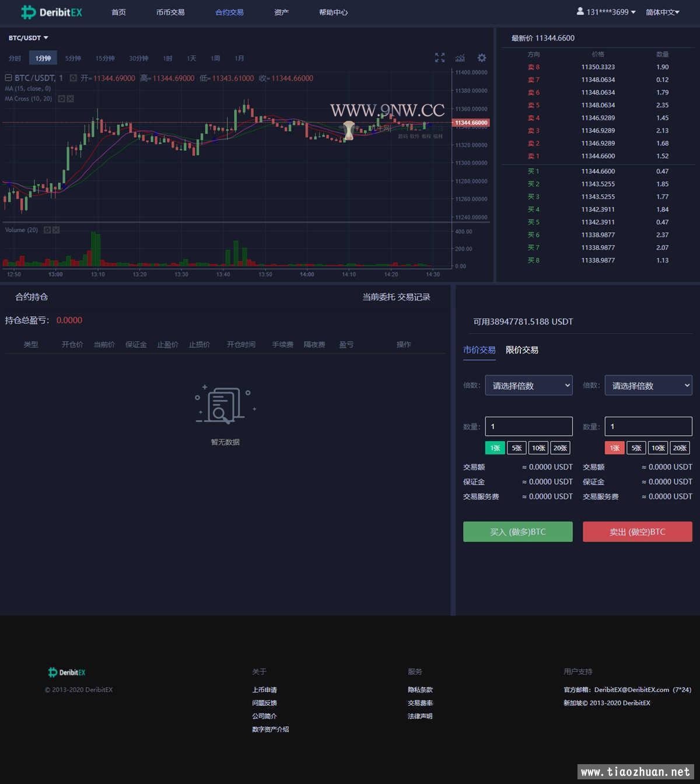Screen dimensions: 700x784
Task: Select the 1天 chart interval
Action: click(x=191, y=58)
